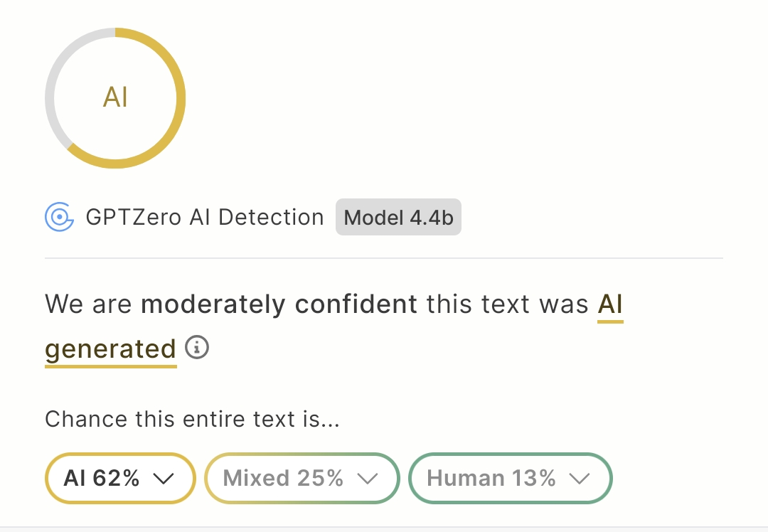Screen dimensions: 768x532
Task: Expand the chevron in the Mixed 25% pill
Action: tap(367, 479)
